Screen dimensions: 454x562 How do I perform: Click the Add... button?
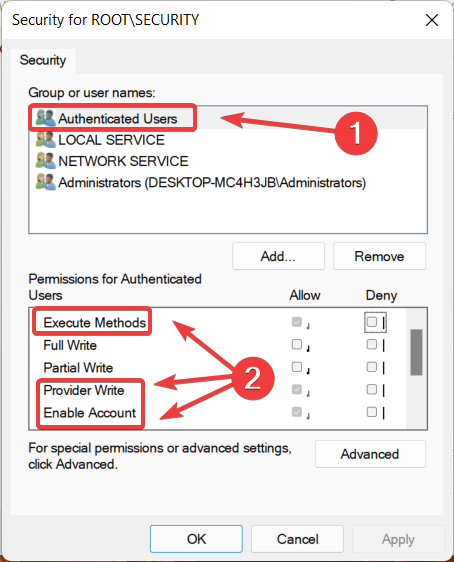[278, 256]
